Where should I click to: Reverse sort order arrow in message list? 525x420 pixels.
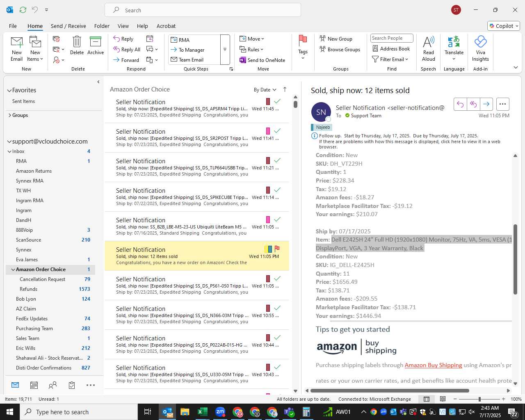click(x=285, y=89)
